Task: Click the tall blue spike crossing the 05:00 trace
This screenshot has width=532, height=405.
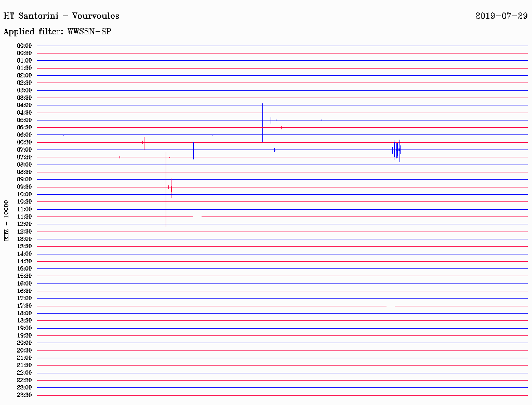Action: tap(262, 123)
